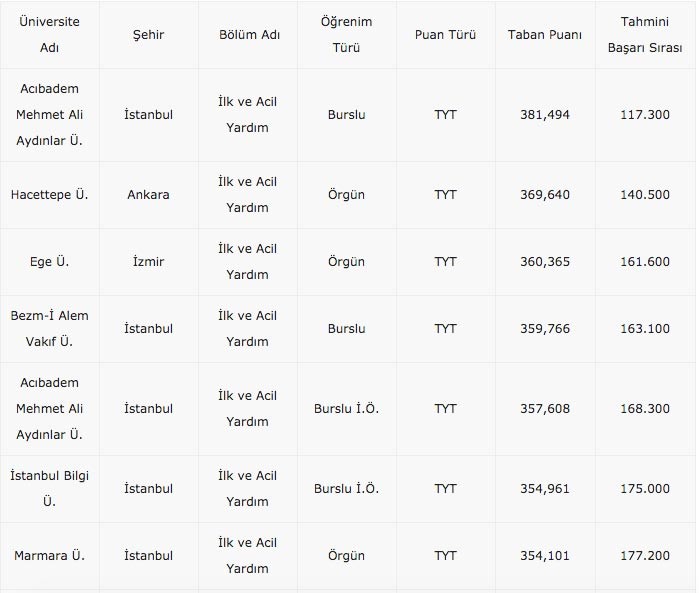The width and height of the screenshot is (699, 593).
Task: Select the Hacettepe Ü. university cell
Action: tap(49, 195)
